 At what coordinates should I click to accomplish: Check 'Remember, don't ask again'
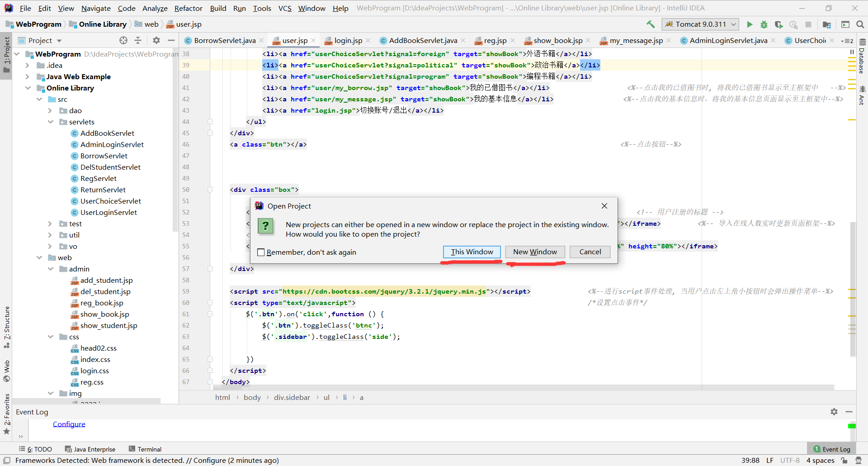(261, 252)
